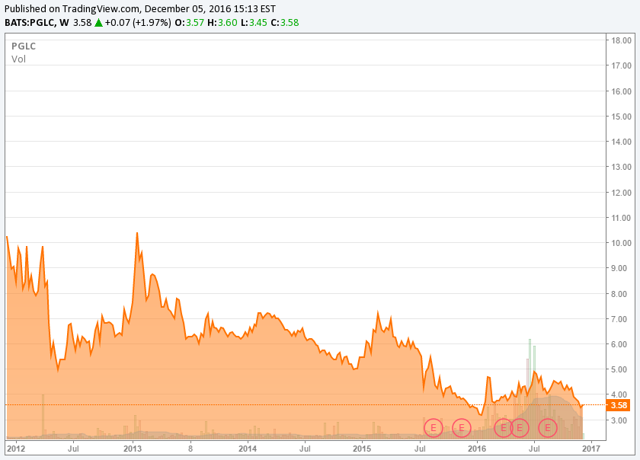Select the +0.07 (+1.97%) change text
This screenshot has height=460, width=640.
coord(138,22)
